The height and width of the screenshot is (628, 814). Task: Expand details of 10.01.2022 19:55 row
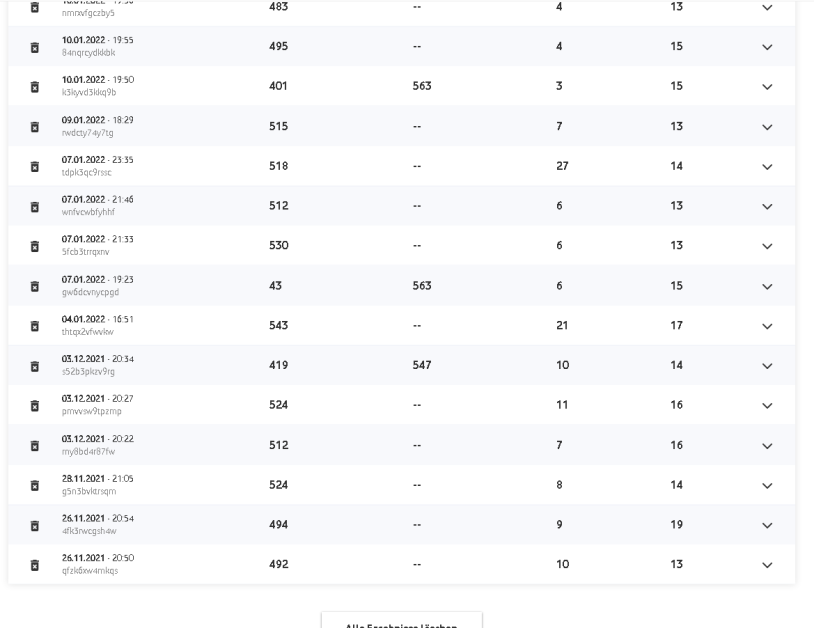pyautogui.click(x=767, y=47)
